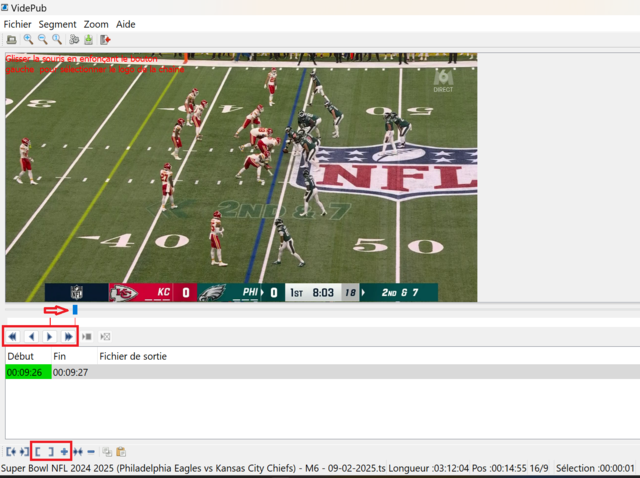Open settings with the gears icon

pos(74,40)
